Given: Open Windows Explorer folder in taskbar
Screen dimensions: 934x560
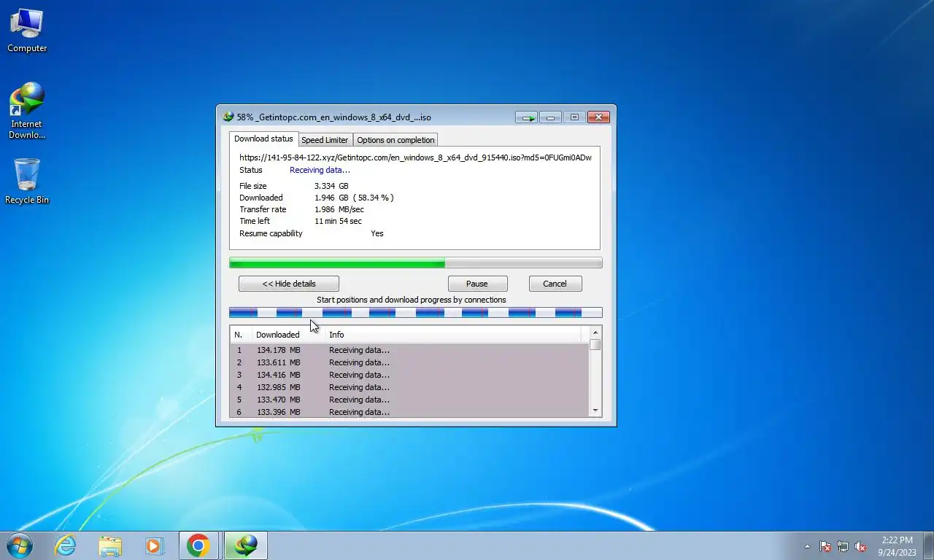Looking at the screenshot, I should point(110,545).
